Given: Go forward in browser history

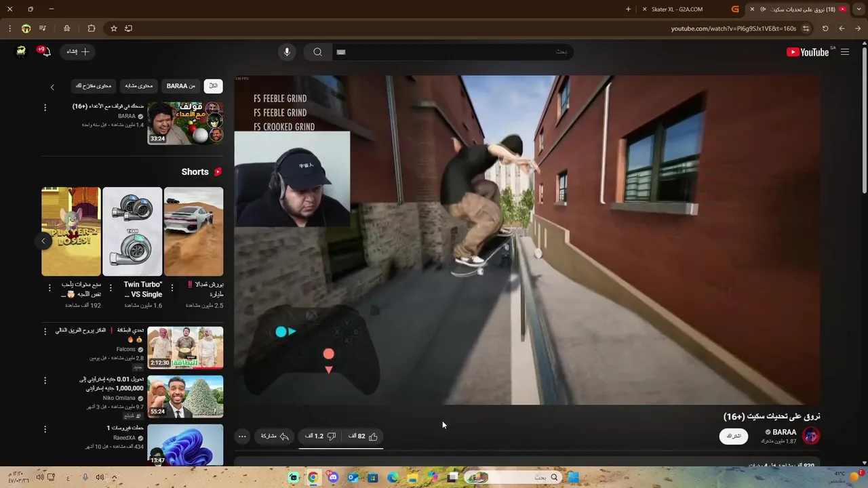Looking at the screenshot, I should 842,28.
